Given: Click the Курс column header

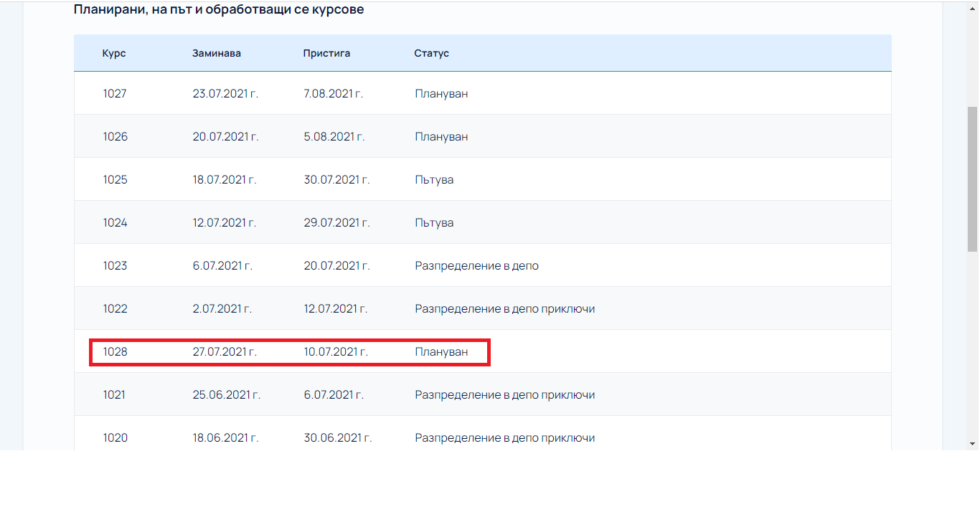Looking at the screenshot, I should [114, 53].
